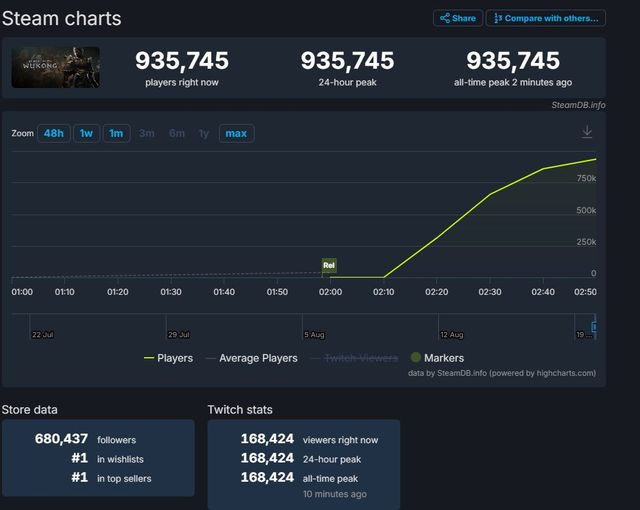640x510 pixels.
Task: Select the 1m zoom range
Action: (x=116, y=133)
